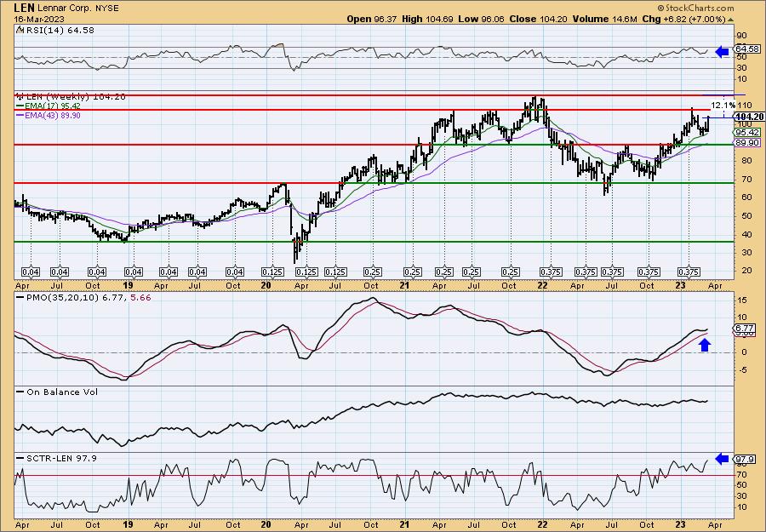This screenshot has width=766, height=532.
Task: Click year 23 on the bottom time axis
Action: click(681, 524)
